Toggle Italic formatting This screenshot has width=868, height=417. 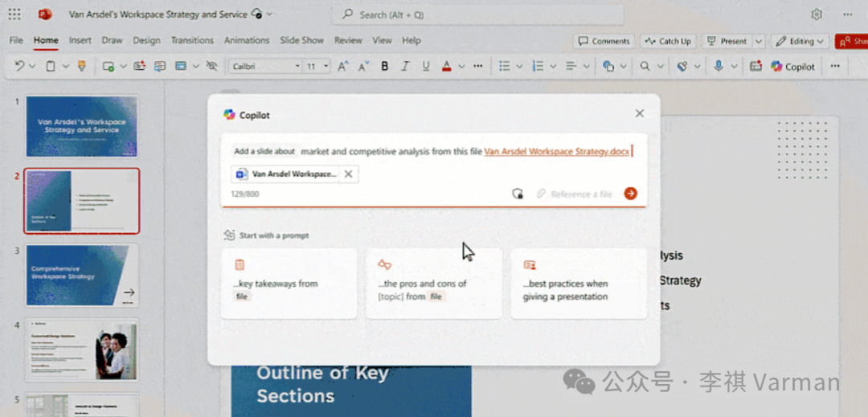(404, 67)
